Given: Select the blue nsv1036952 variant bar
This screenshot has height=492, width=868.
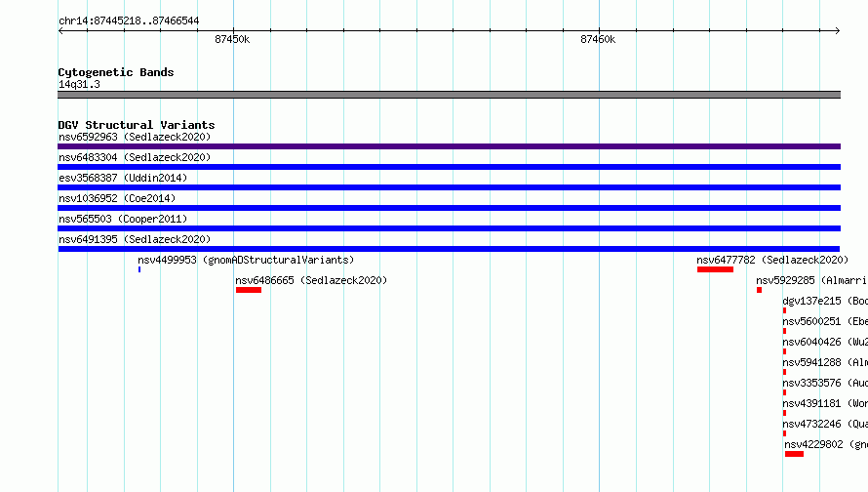Looking at the screenshot, I should [449, 208].
